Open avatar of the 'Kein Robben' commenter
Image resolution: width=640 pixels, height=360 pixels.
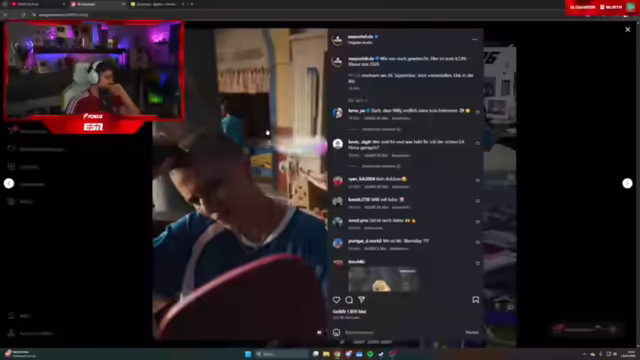pos(338,181)
